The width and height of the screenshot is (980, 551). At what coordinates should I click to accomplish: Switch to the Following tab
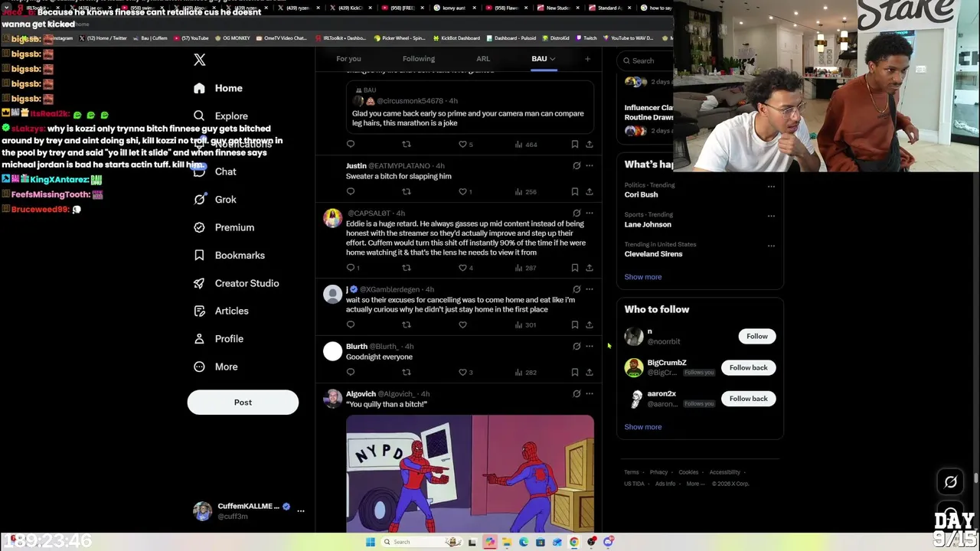pyautogui.click(x=419, y=59)
